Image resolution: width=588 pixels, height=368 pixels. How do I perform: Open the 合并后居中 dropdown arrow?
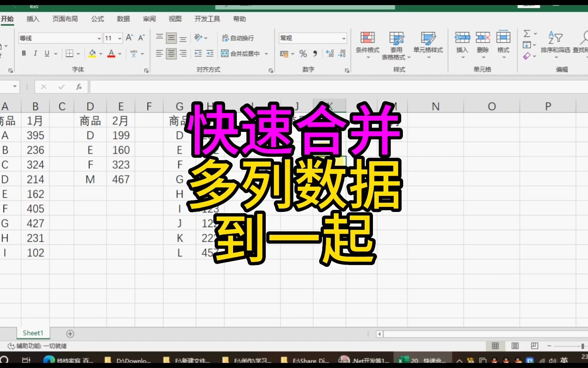pos(266,54)
